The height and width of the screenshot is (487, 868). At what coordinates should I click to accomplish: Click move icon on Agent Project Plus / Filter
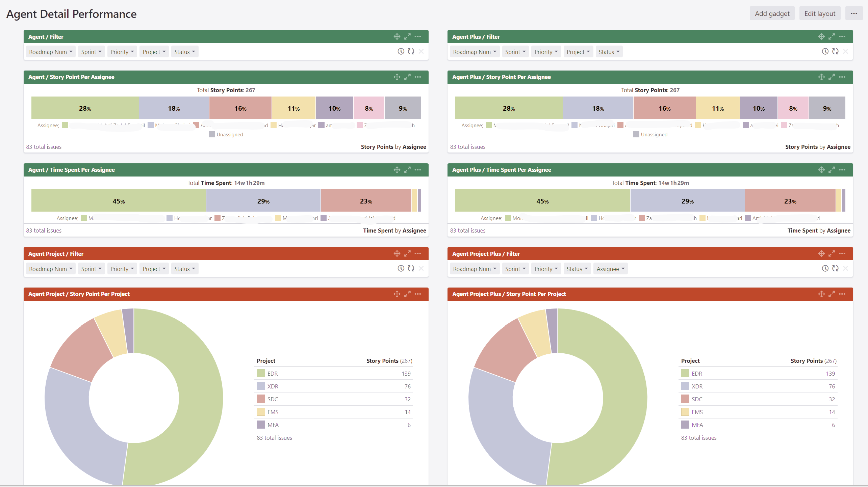click(x=821, y=253)
